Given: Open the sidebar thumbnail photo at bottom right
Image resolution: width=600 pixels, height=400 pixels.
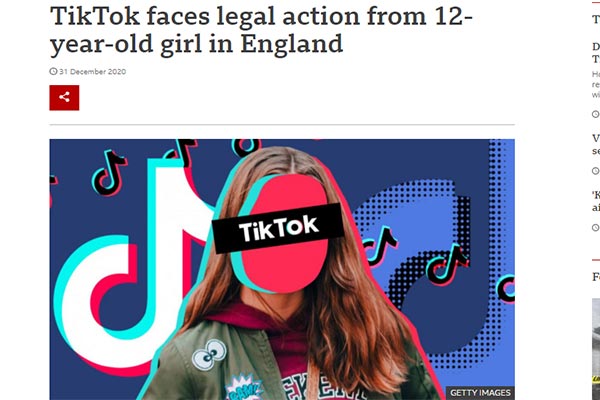Looking at the screenshot, I should pyautogui.click(x=596, y=349).
